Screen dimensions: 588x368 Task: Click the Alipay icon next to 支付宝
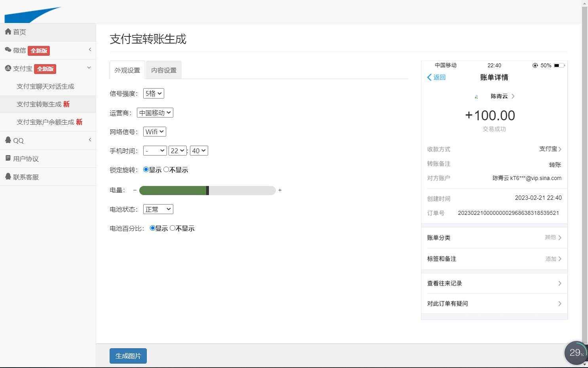(8, 68)
